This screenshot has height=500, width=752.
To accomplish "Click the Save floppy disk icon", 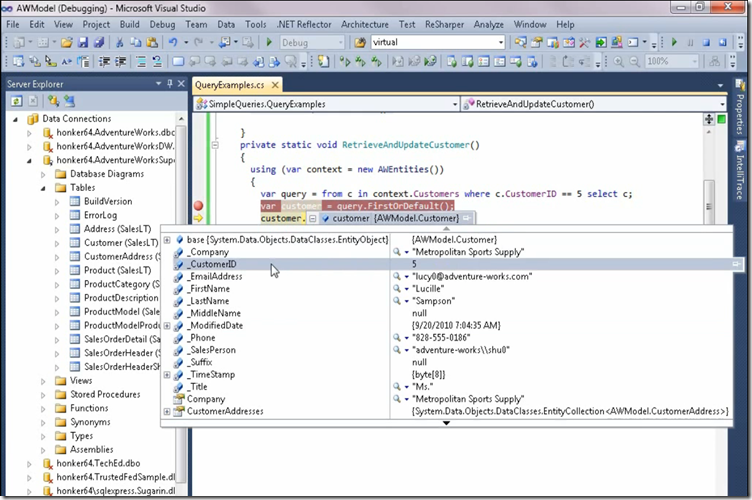I will [83, 43].
